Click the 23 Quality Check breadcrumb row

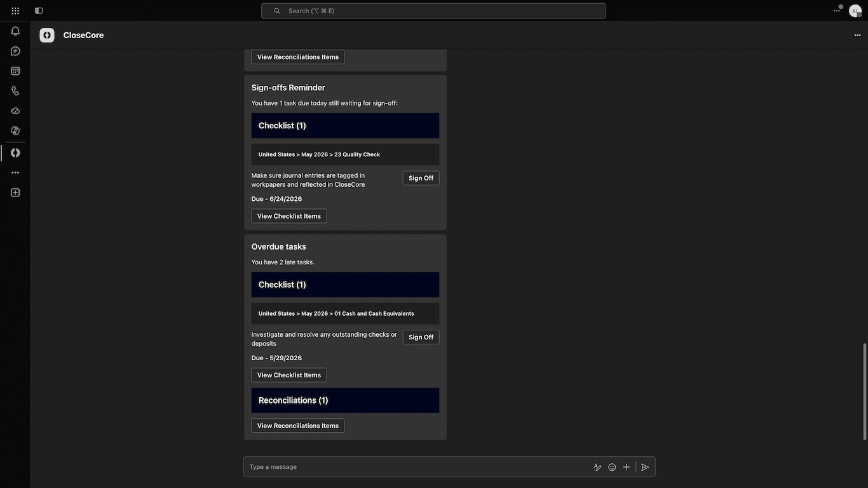(x=345, y=154)
